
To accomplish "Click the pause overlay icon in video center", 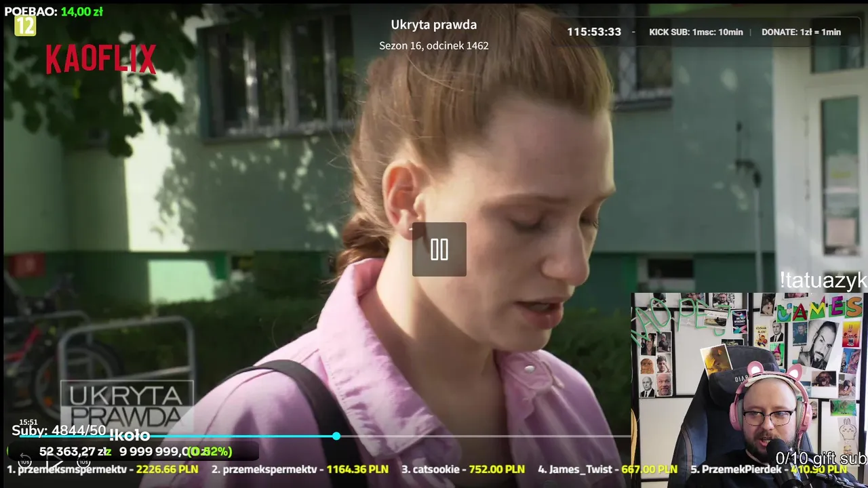I will tap(439, 249).
